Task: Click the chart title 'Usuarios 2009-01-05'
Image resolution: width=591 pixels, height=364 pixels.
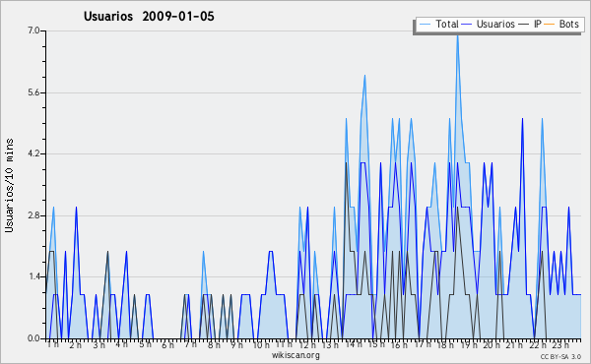Action: (x=149, y=17)
